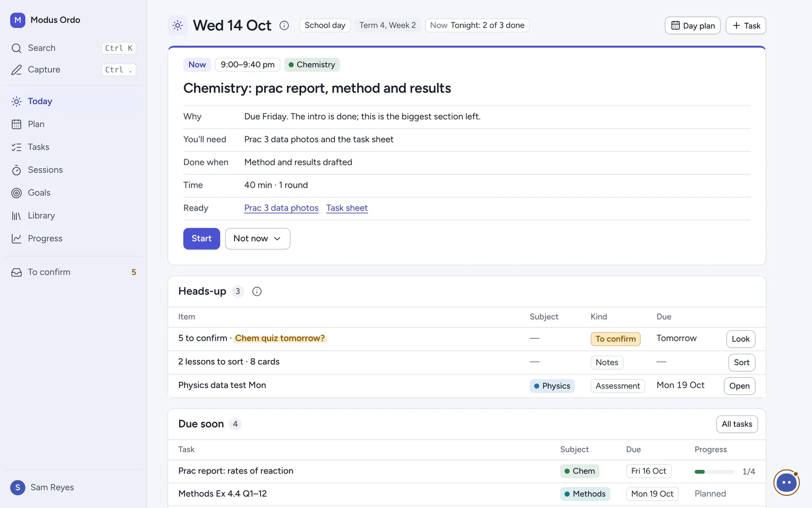Start the Chemistry prac report session
This screenshot has height=508, width=812.
(x=201, y=239)
